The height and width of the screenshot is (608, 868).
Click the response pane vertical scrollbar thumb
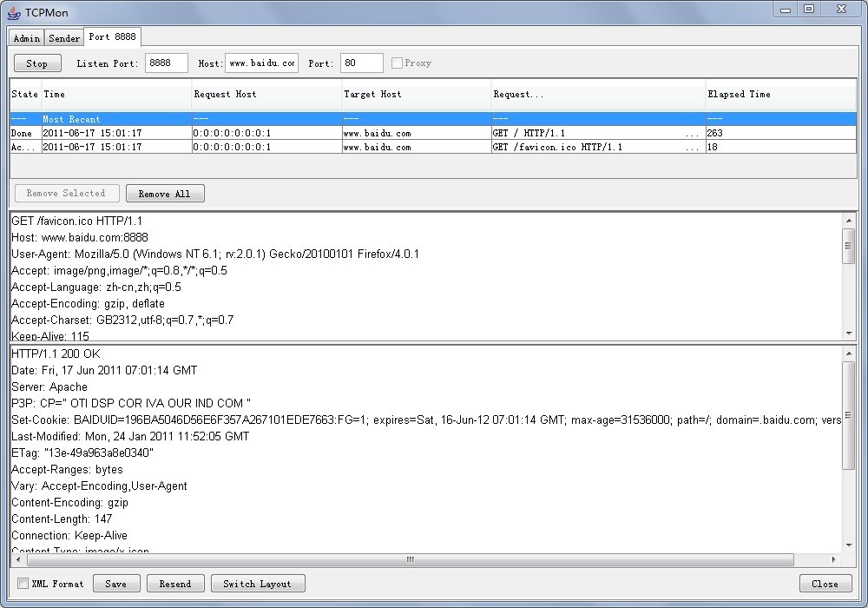coord(849,416)
